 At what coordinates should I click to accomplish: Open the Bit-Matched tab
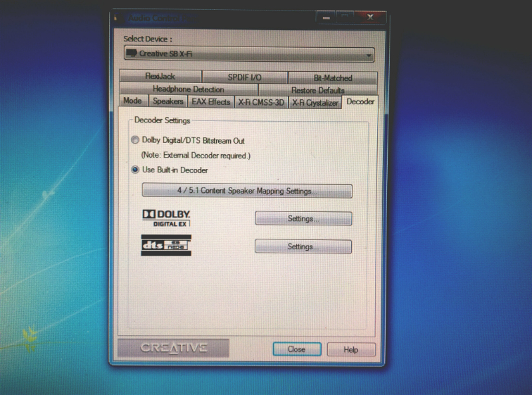[333, 78]
